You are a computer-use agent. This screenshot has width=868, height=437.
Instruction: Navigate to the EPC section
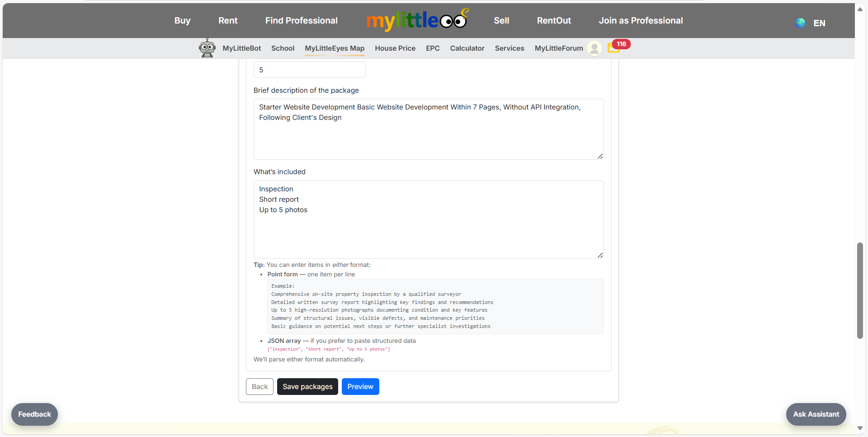tap(432, 48)
